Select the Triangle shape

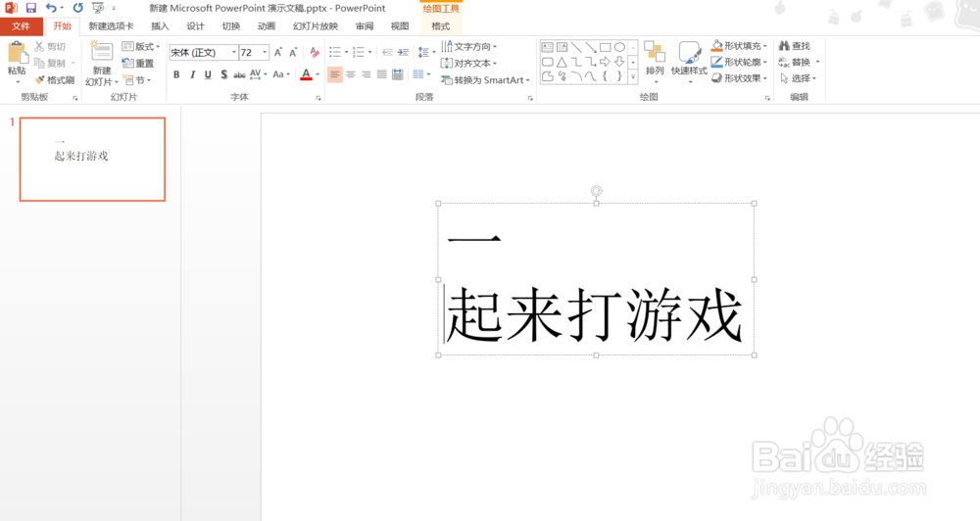[x=562, y=62]
